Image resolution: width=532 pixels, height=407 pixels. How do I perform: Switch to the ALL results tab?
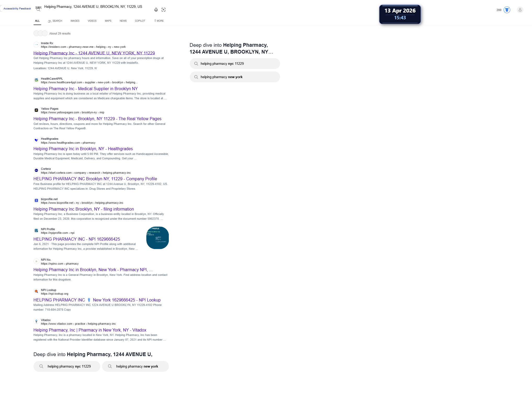pyautogui.click(x=37, y=21)
